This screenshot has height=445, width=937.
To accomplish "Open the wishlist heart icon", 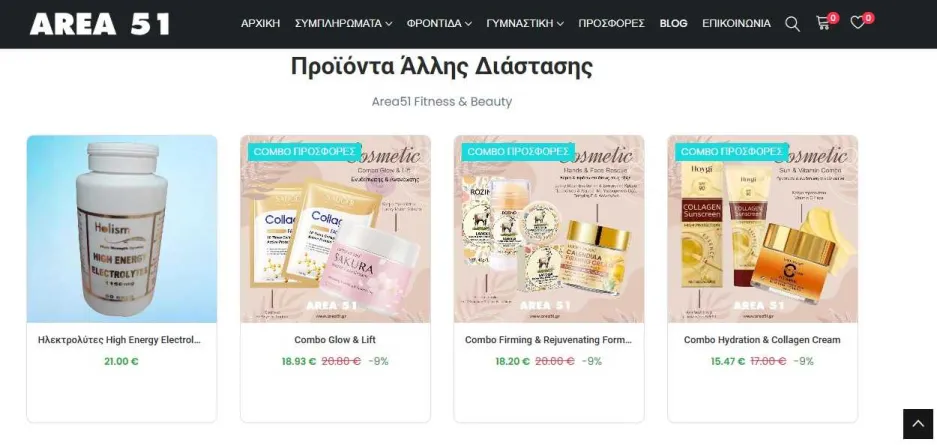I will [x=858, y=23].
